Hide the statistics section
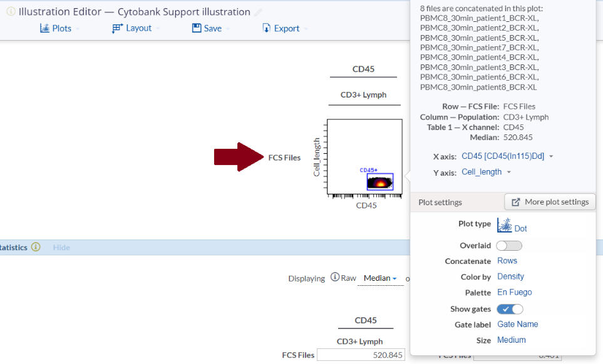 [61, 248]
